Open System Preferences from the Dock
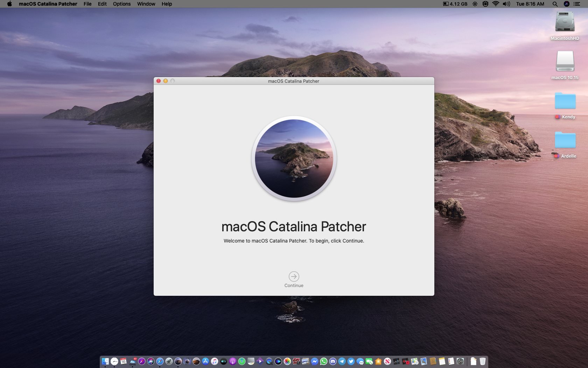The height and width of the screenshot is (368, 588). 460,361
